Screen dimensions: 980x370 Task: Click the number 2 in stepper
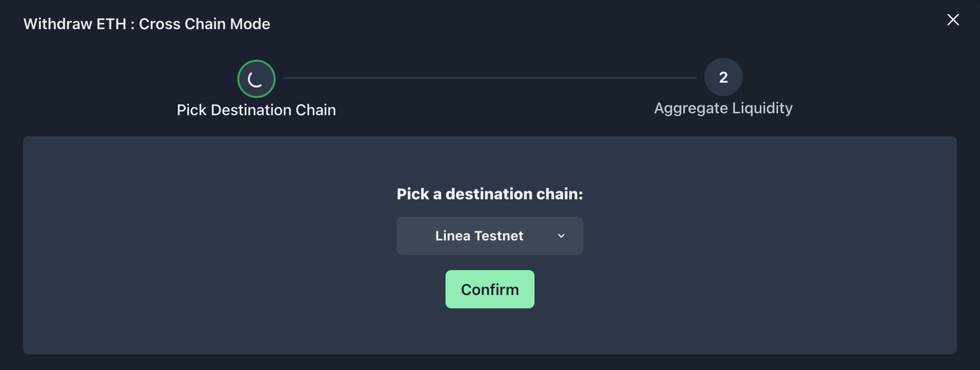(x=723, y=77)
